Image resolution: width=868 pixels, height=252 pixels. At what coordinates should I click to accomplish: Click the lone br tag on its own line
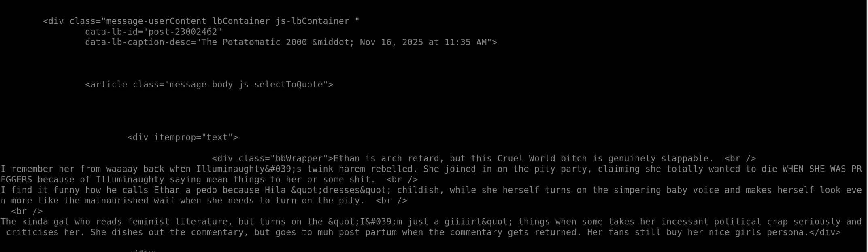pyautogui.click(x=27, y=211)
